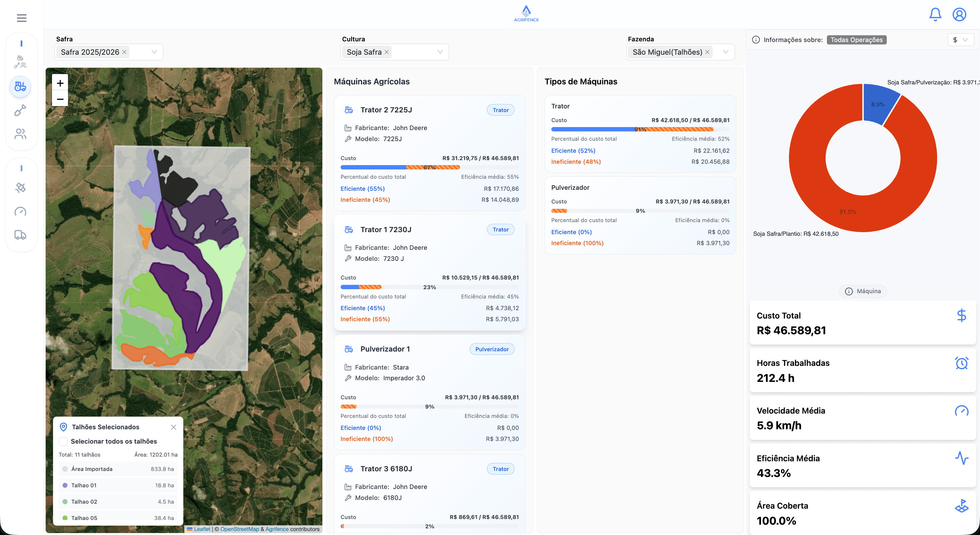Open the satellite sidebar icon
The image size is (980, 535).
20,187
